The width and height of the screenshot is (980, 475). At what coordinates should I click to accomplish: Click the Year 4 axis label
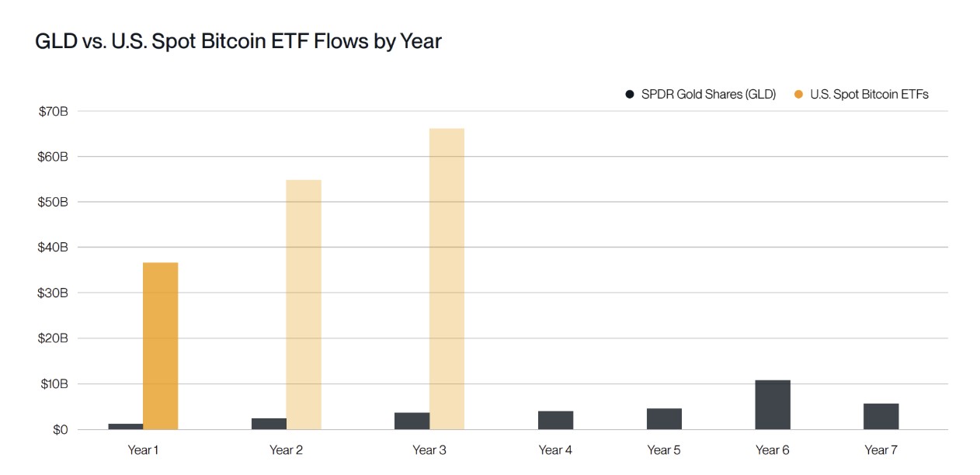pyautogui.click(x=555, y=450)
